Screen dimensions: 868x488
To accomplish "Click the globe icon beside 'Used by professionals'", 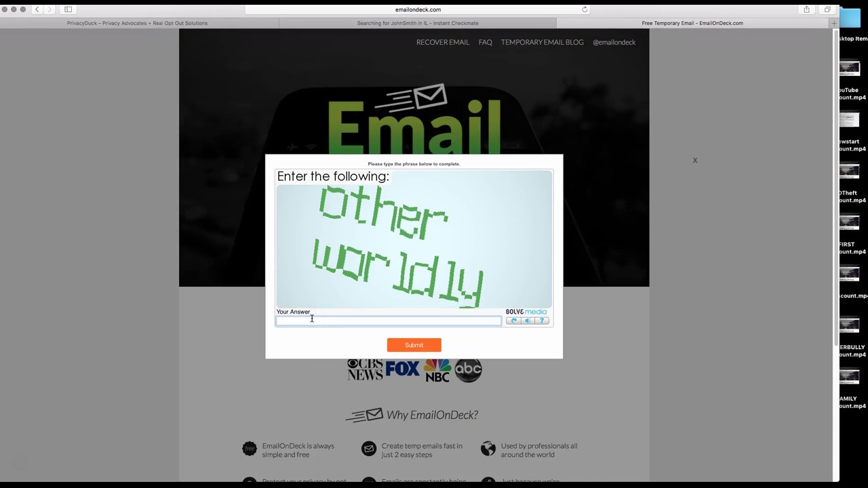I will pyautogui.click(x=488, y=449).
